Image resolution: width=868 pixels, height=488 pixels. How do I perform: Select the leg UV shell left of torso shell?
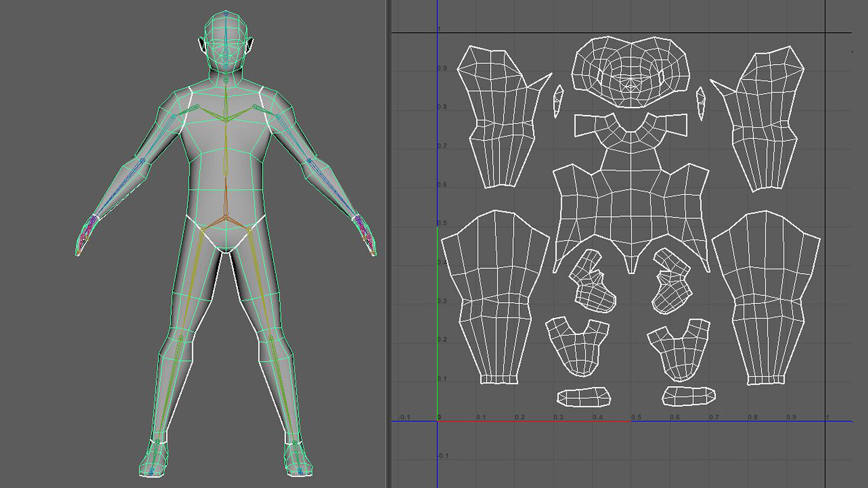tap(495, 297)
